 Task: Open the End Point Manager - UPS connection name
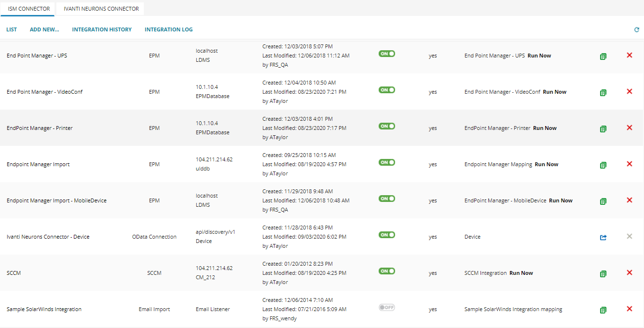pos(37,56)
